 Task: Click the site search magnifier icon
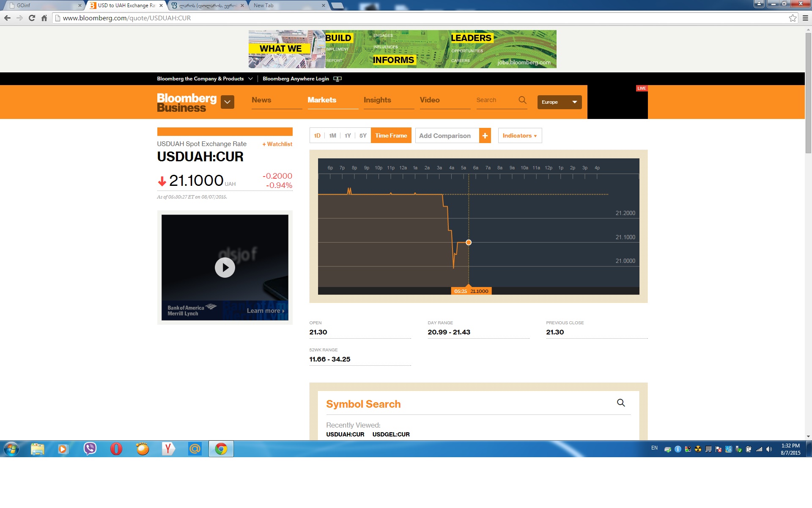point(522,100)
